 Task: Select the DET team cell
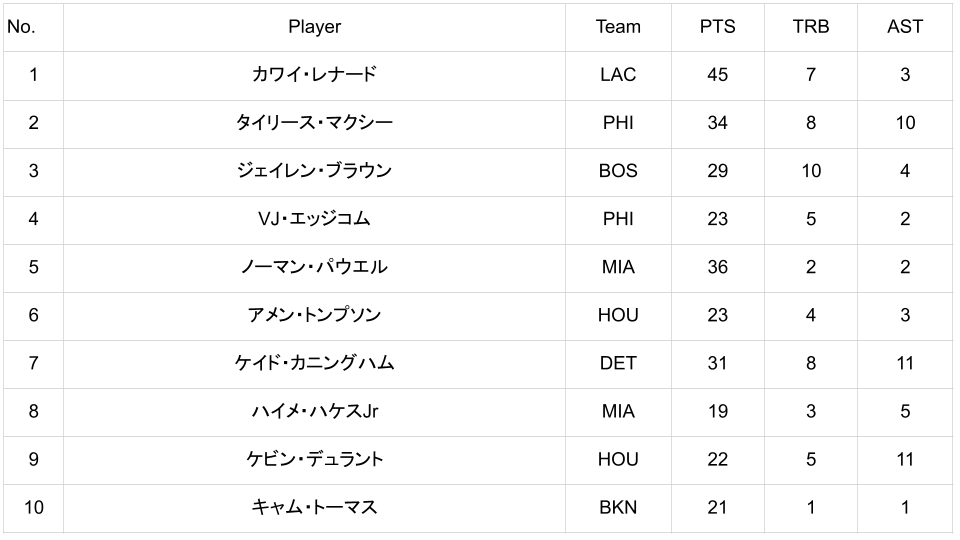[x=618, y=363]
